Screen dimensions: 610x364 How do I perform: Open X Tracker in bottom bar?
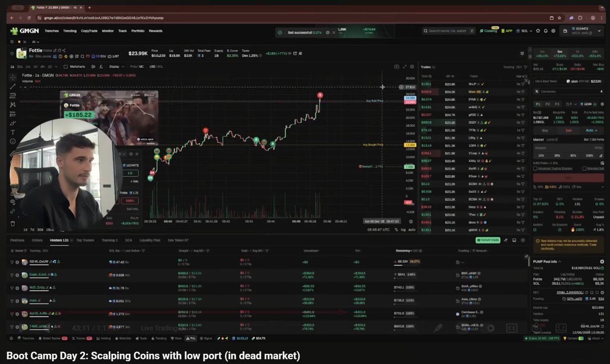[82, 338]
